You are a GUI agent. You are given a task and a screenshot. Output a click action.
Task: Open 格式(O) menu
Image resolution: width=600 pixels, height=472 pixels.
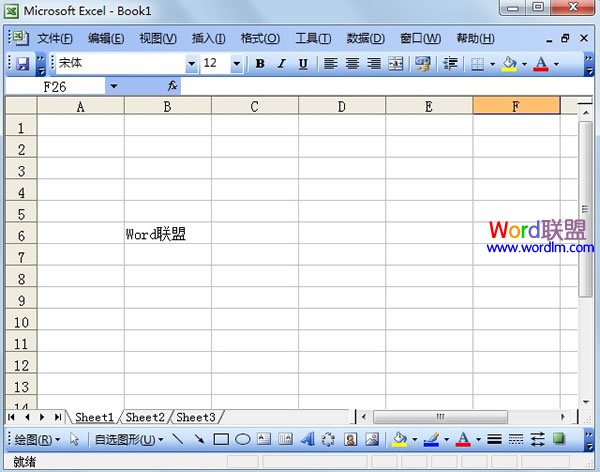pyautogui.click(x=260, y=38)
